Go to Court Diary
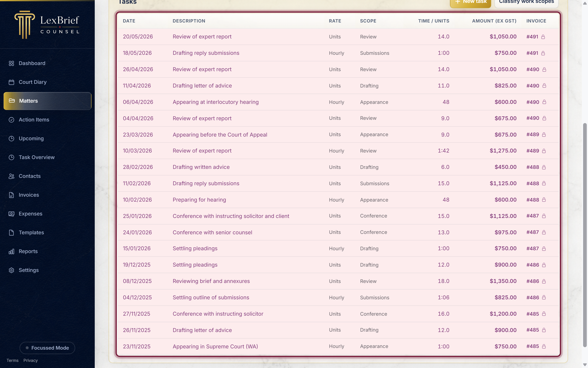588x368 pixels. 47,82
